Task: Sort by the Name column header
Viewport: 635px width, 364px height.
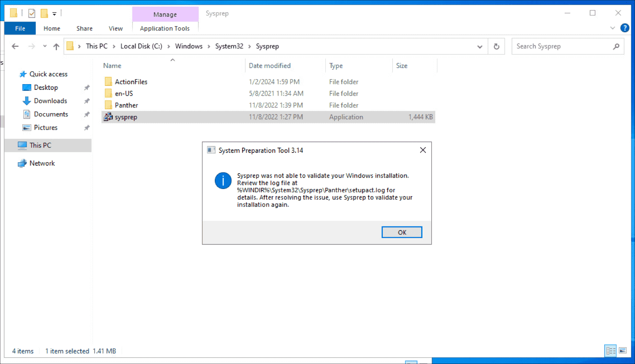Action: click(173, 66)
